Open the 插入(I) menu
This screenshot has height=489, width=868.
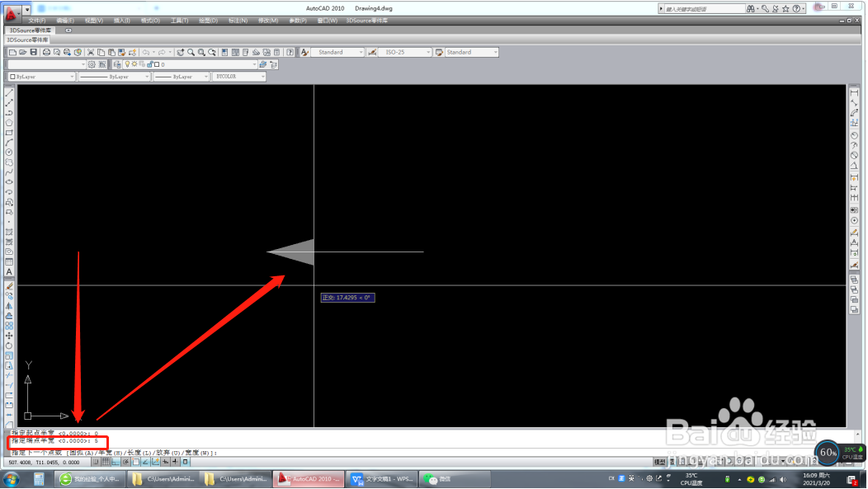tap(122, 21)
